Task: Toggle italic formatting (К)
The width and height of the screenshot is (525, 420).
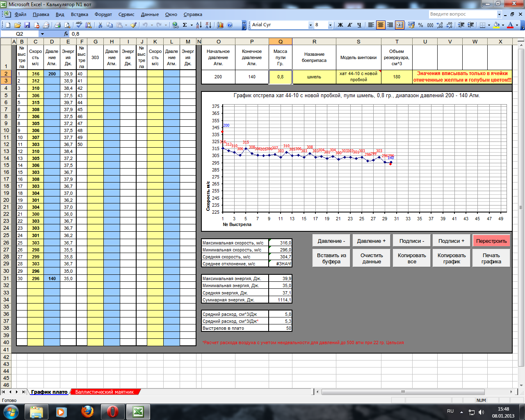Action: pos(349,25)
